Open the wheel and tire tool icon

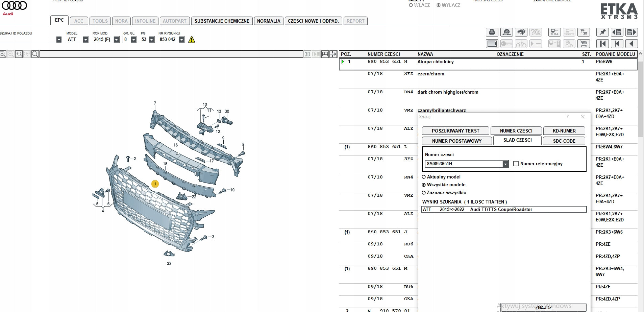[506, 32]
